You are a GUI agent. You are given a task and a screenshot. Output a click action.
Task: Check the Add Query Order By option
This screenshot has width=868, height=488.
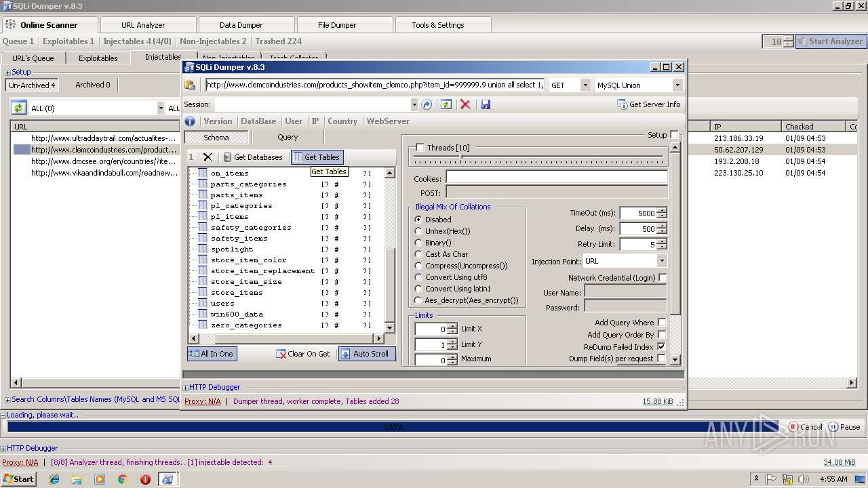[x=662, y=335]
